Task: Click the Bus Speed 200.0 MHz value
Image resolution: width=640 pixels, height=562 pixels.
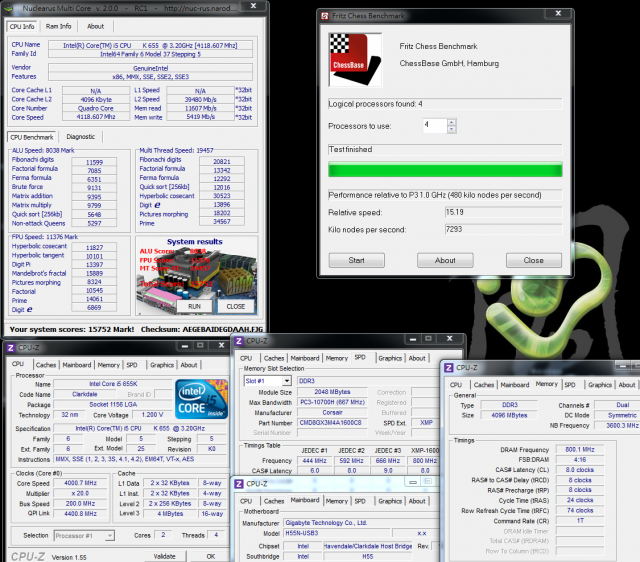Action: click(80, 504)
